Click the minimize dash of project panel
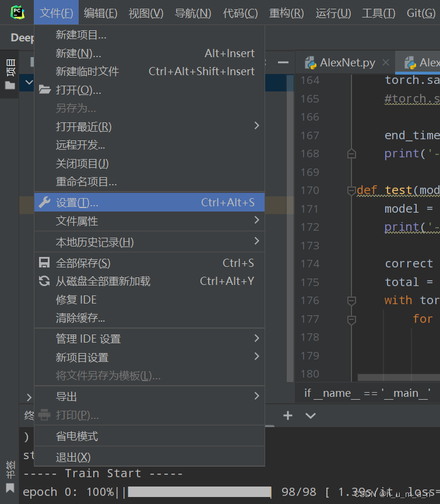 point(283,62)
